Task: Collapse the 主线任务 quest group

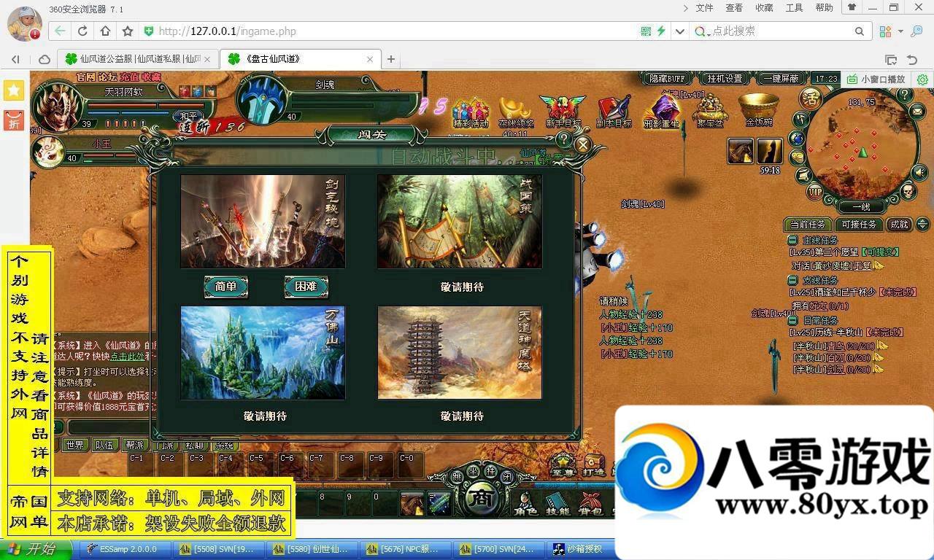Action: (x=792, y=240)
